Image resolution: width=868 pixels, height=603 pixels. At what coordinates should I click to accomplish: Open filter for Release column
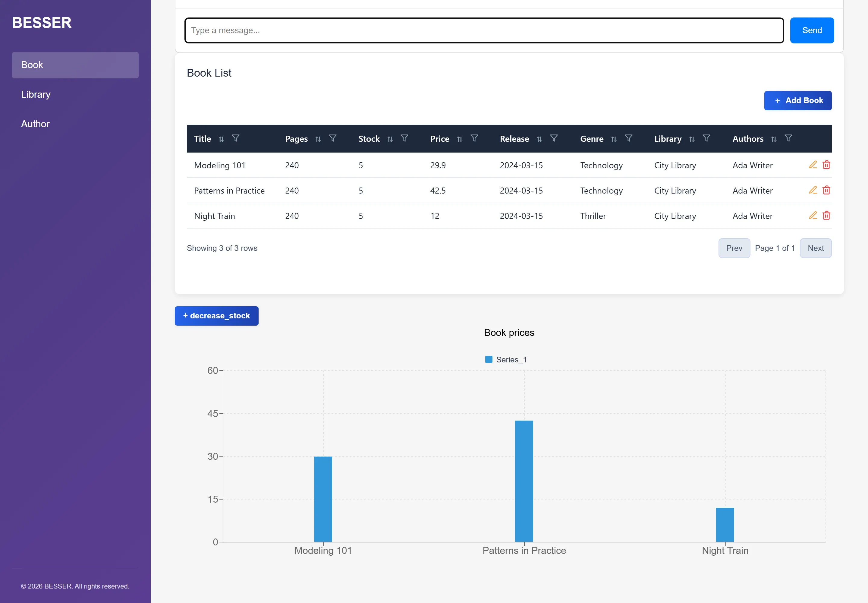pyautogui.click(x=554, y=138)
